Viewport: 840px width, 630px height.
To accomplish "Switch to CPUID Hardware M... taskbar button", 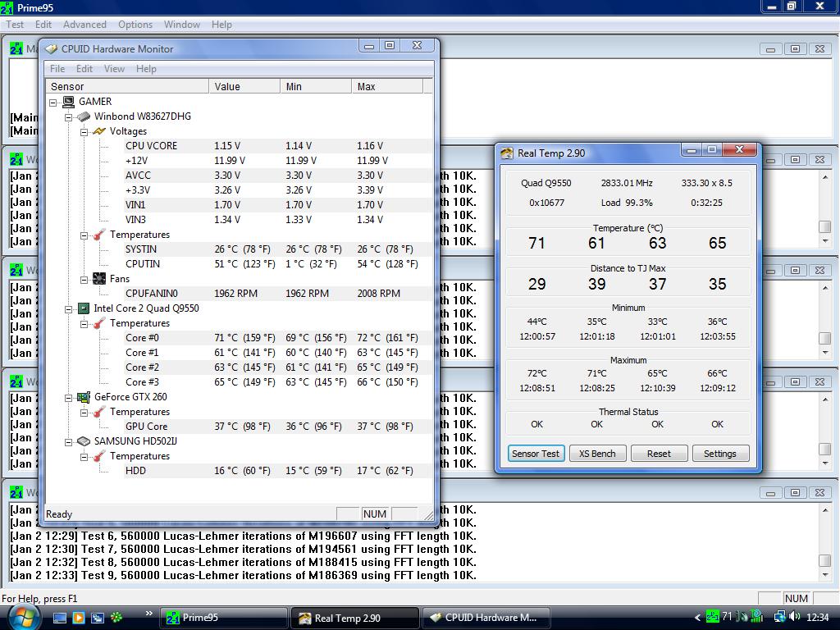I will tap(486, 618).
